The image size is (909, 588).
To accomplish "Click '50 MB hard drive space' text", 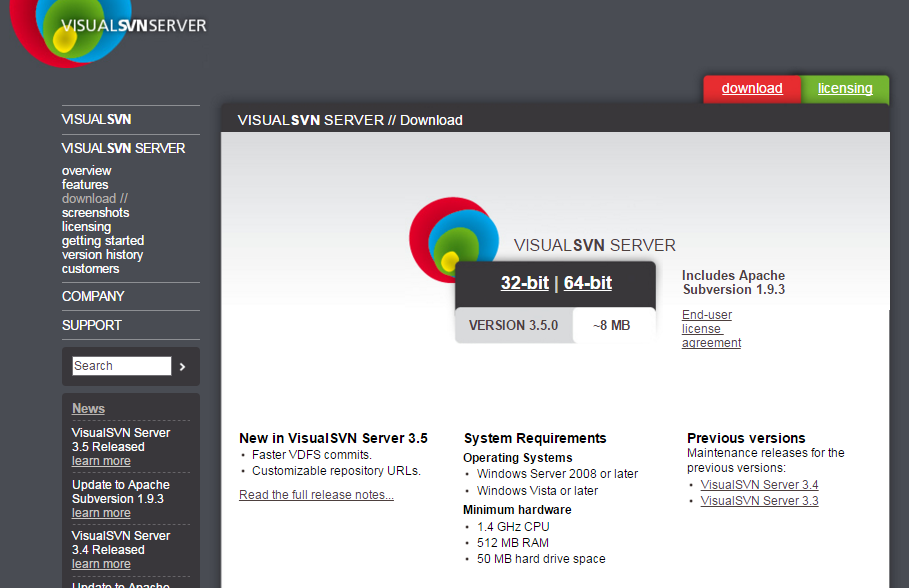I will pyautogui.click(x=541, y=559).
